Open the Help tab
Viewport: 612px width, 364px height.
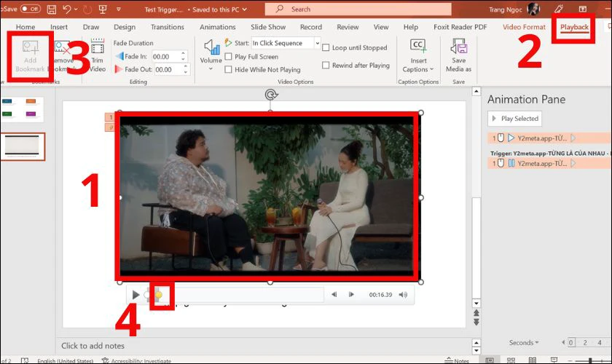(x=411, y=27)
